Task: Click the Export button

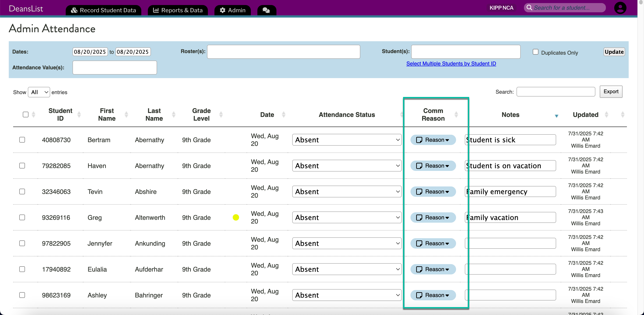Action: pos(611,92)
